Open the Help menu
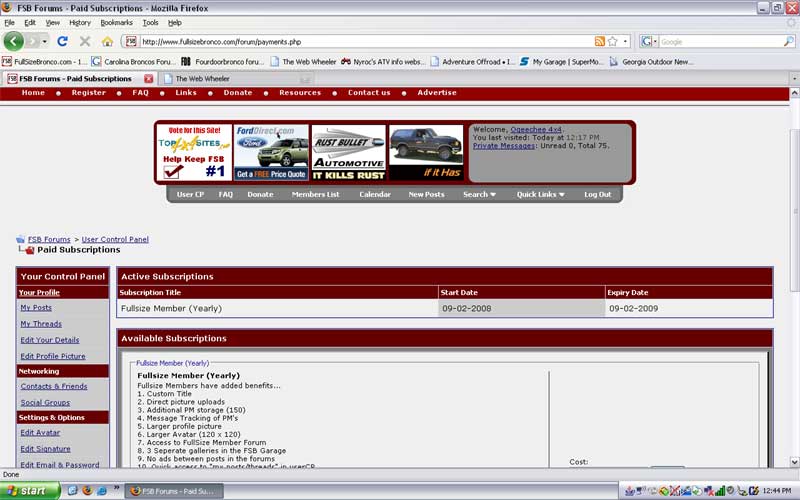This screenshot has width=800, height=500. pos(174,22)
